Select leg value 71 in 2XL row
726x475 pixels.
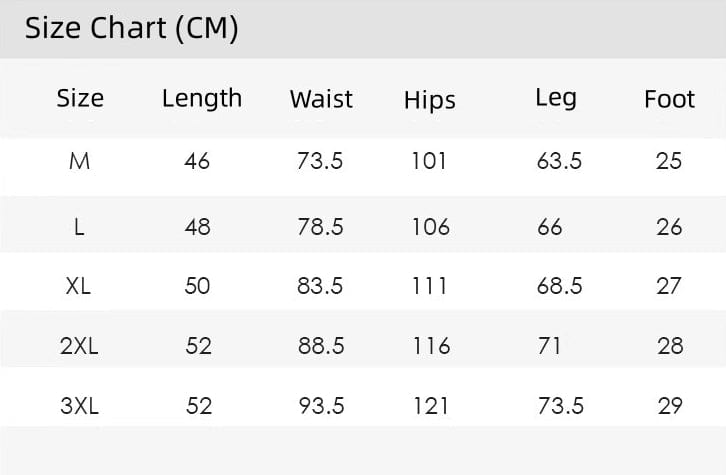click(549, 346)
